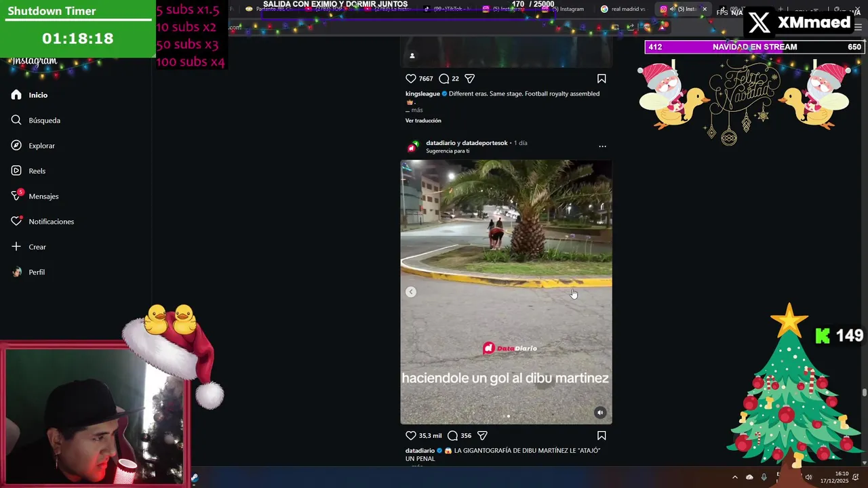Toggle sound on the datadiario video
The width and height of the screenshot is (868, 488).
point(599,412)
